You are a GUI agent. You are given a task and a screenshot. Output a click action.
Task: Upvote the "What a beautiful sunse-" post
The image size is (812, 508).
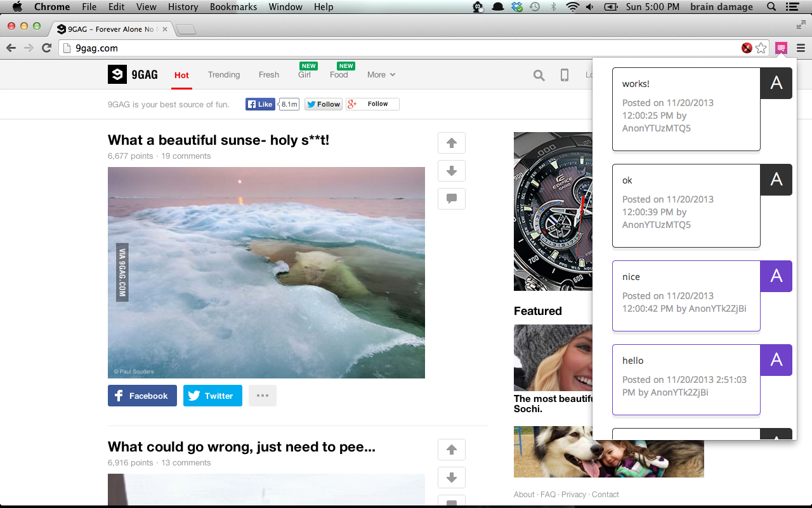[452, 143]
